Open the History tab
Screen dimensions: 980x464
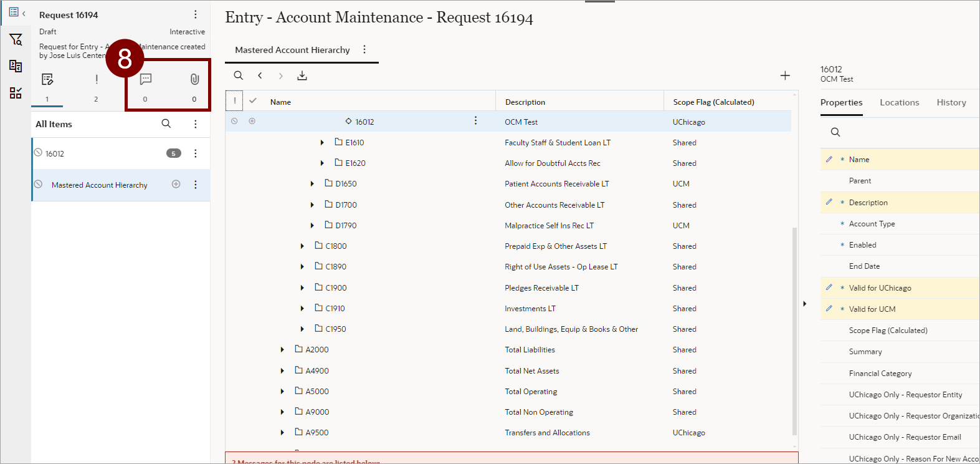[x=951, y=102]
